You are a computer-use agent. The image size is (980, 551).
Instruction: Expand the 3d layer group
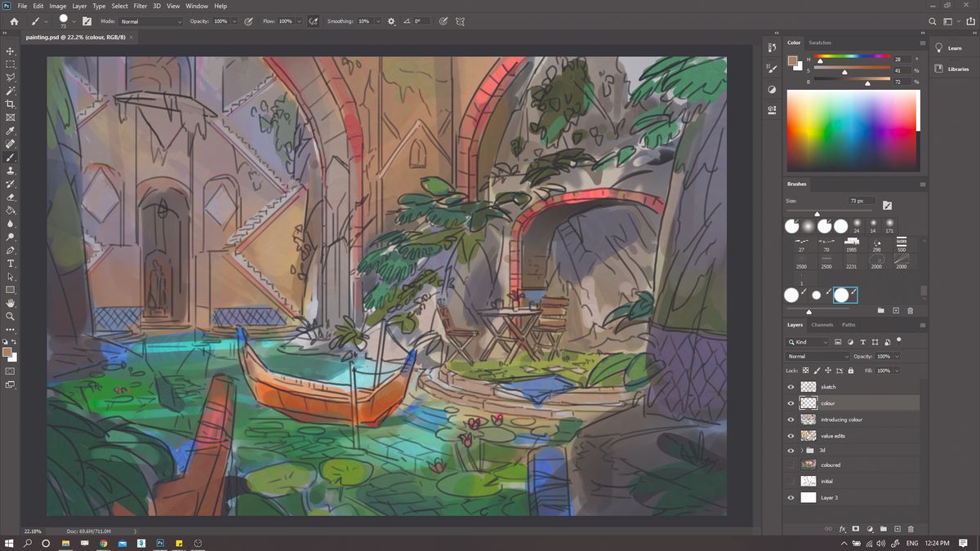point(801,451)
